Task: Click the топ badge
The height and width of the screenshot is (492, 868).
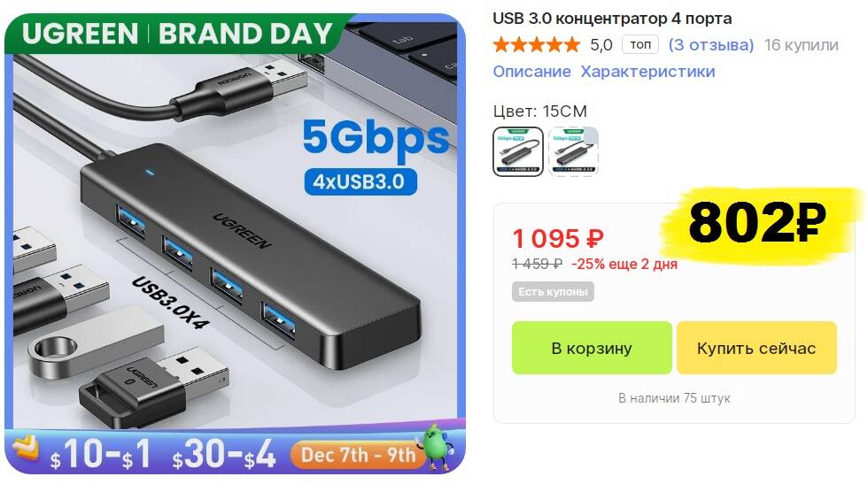Action: [640, 44]
